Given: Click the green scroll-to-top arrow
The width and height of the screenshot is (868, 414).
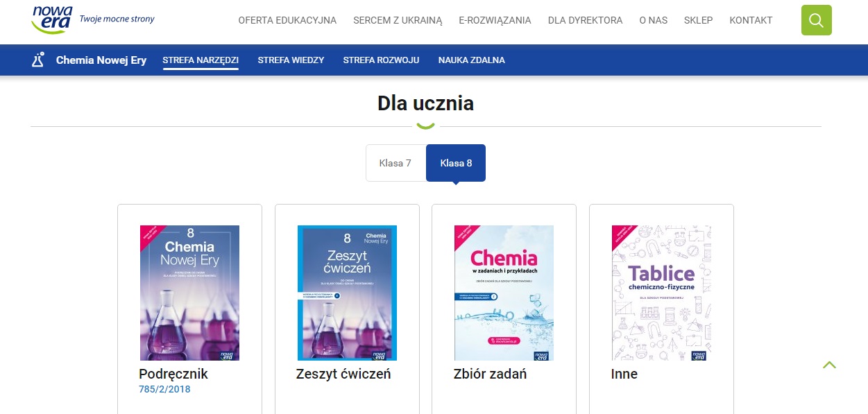Looking at the screenshot, I should 829,365.
